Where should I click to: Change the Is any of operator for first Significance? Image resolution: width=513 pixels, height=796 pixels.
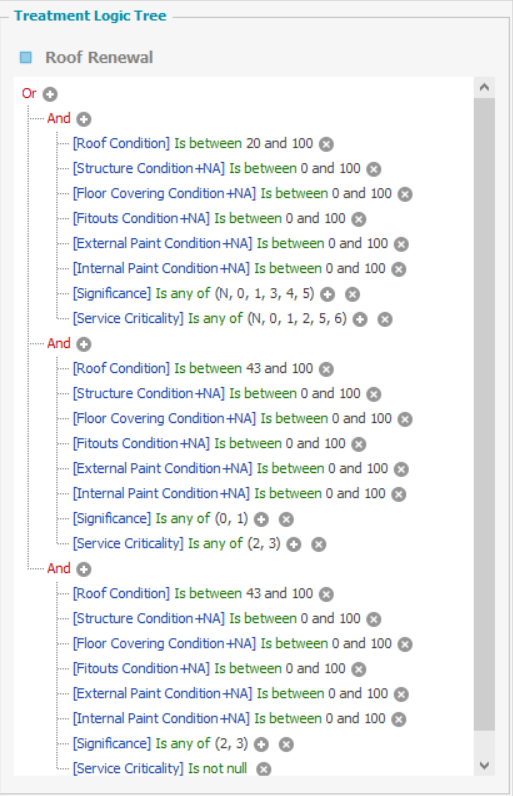click(183, 293)
